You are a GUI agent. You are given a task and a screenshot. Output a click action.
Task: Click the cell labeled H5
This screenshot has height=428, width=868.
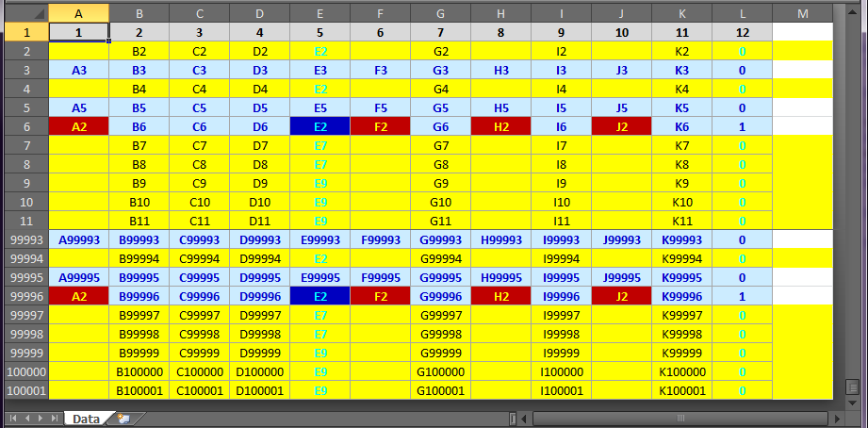point(501,108)
